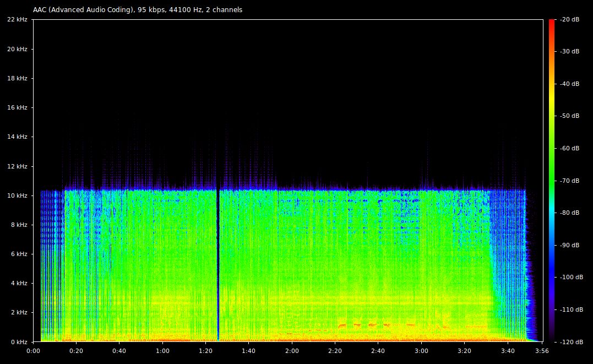Click the -60 dB scale label
The image size is (593, 364).
(x=569, y=148)
